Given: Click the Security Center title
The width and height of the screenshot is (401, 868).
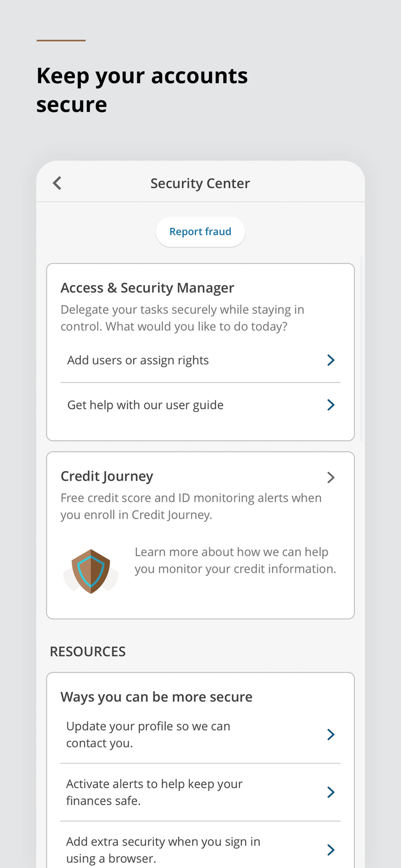Looking at the screenshot, I should 200,183.
